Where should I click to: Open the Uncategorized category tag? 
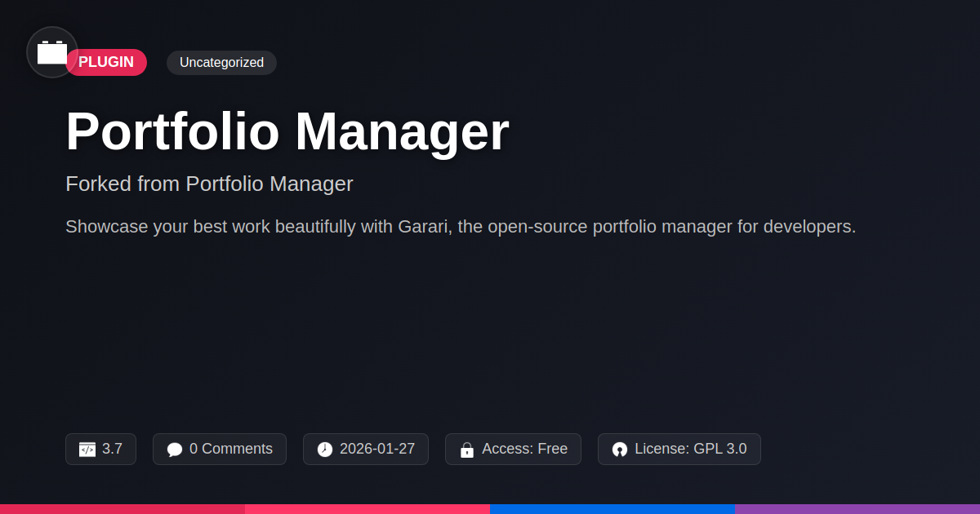(221, 63)
